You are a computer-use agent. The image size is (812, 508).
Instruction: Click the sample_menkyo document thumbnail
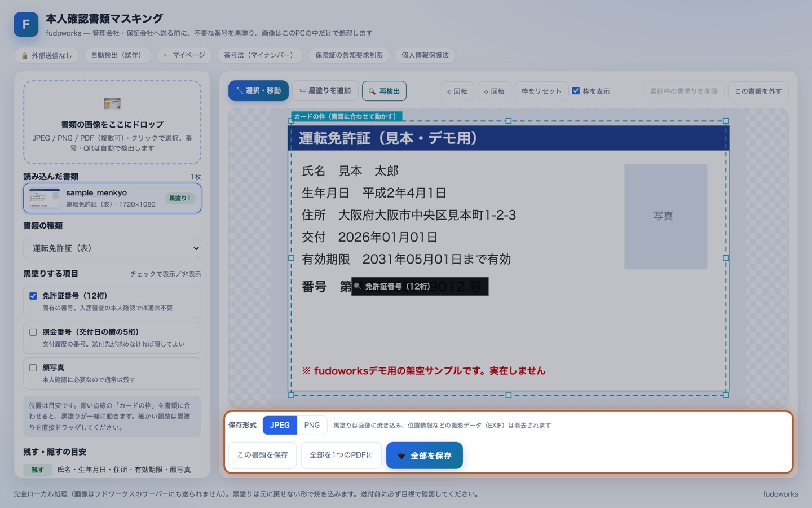pyautogui.click(x=45, y=198)
